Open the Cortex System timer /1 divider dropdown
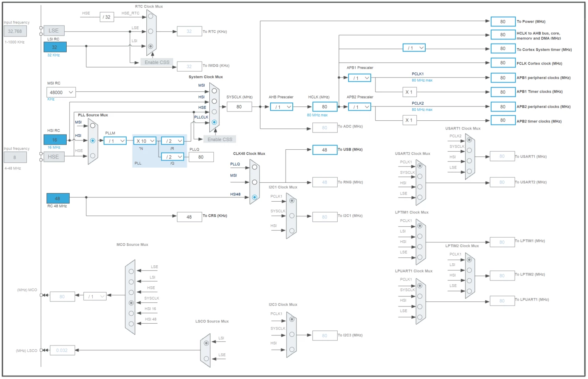Screen dimensions: 588x379 click(x=414, y=48)
